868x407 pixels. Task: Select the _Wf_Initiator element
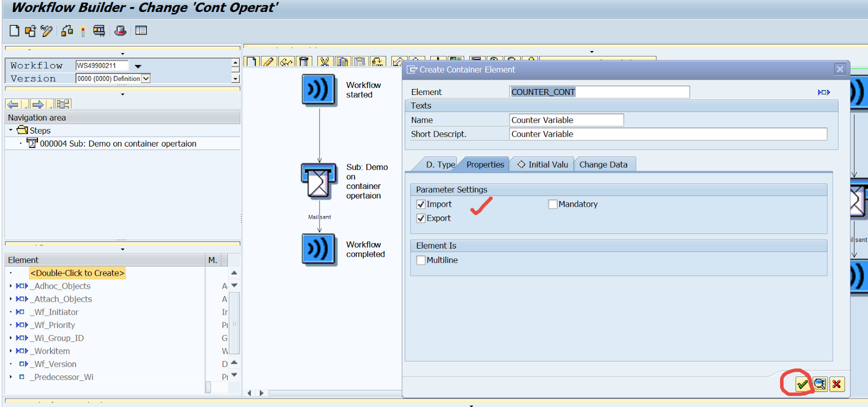tap(54, 312)
